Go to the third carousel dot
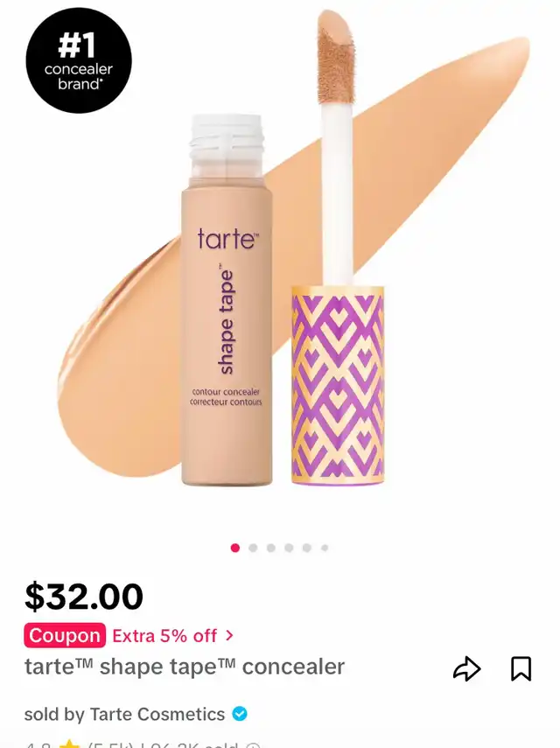Viewport: 560px width, 748px height. 271,548
